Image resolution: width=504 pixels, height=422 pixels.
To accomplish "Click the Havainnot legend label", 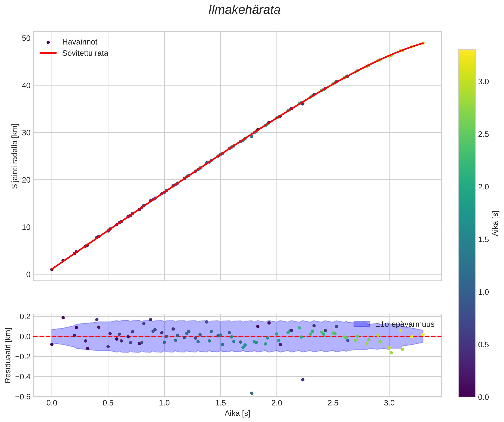I will click(x=80, y=42).
